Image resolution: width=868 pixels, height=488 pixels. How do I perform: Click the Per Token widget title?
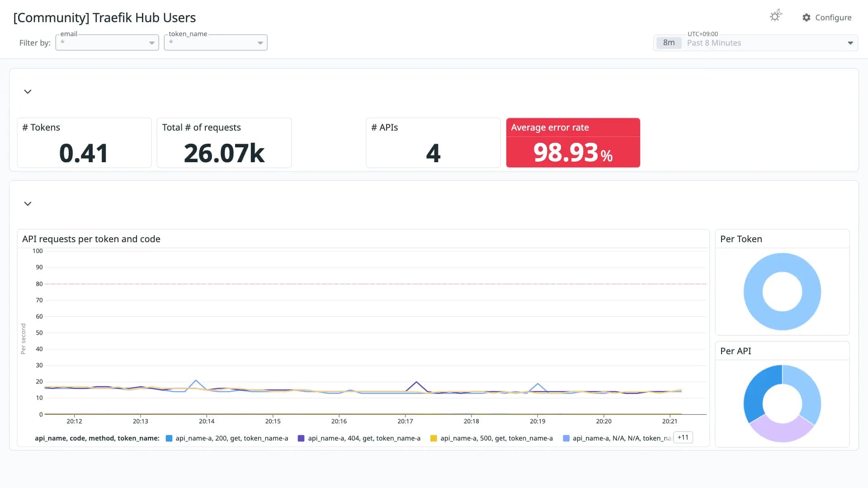click(x=741, y=239)
